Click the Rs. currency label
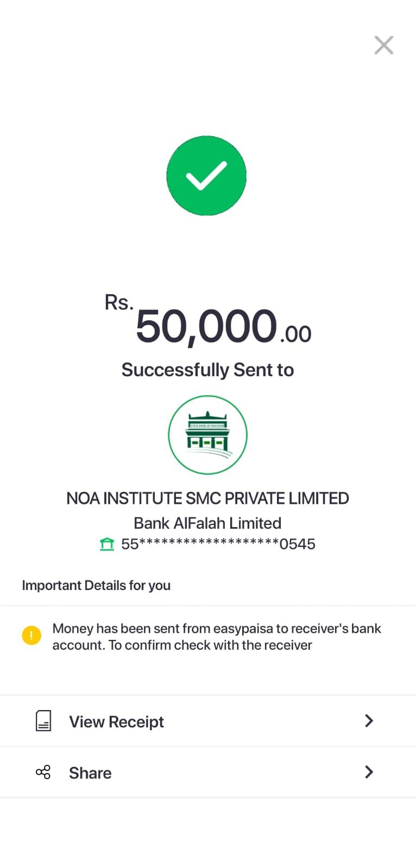The width and height of the screenshot is (416, 868). (x=119, y=302)
